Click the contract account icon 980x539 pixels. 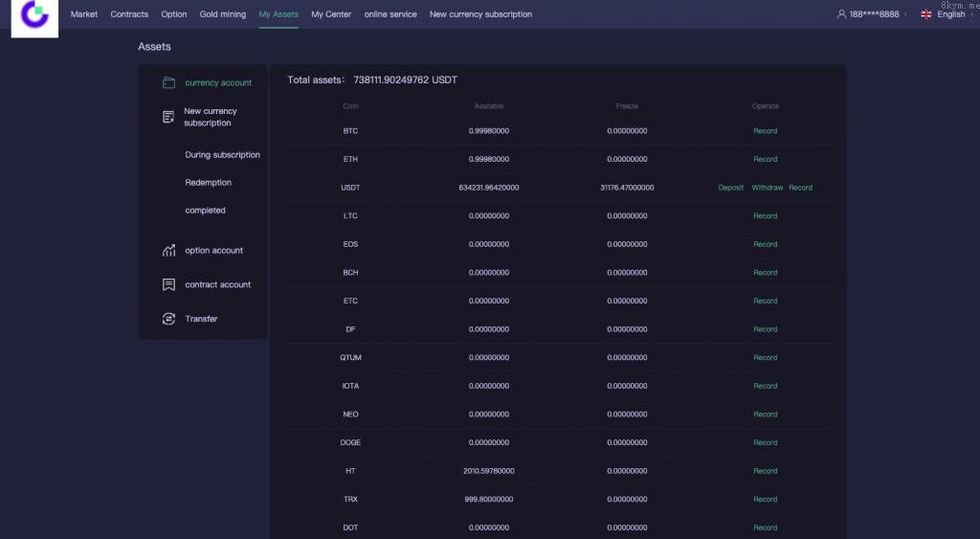click(x=168, y=284)
